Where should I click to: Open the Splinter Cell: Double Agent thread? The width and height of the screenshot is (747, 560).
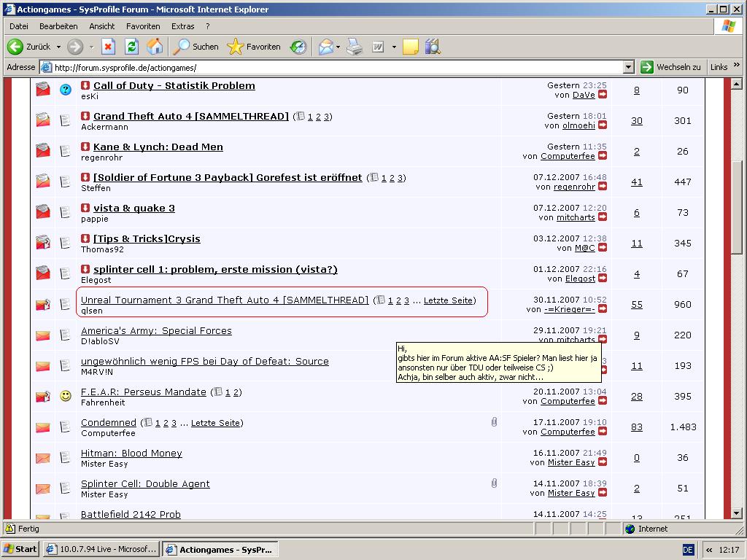coord(145,484)
